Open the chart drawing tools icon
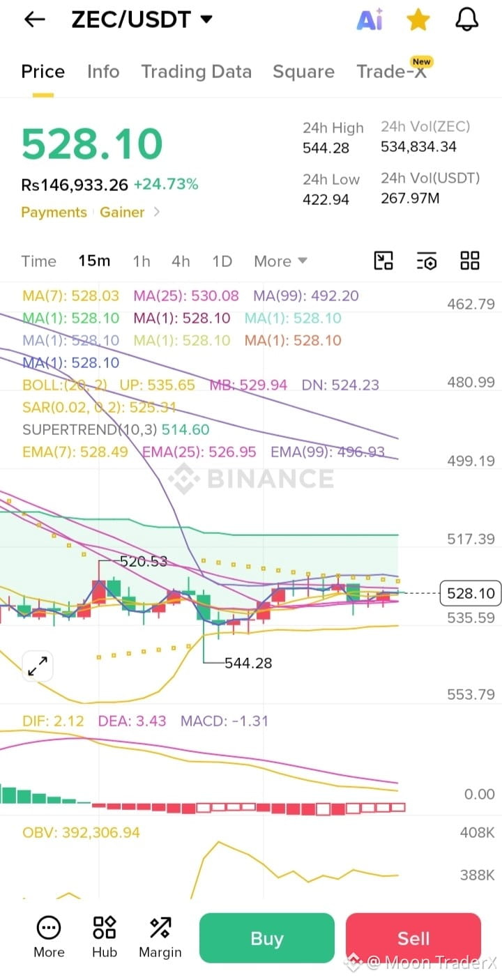Viewport: 502px width, 980px height. pyautogui.click(x=384, y=261)
